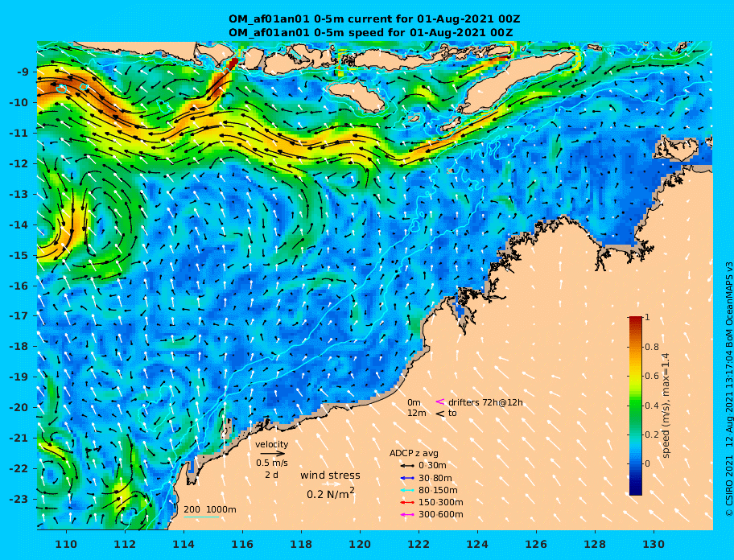
Task: Click the black 12m drifter marker
Action: click(x=440, y=414)
